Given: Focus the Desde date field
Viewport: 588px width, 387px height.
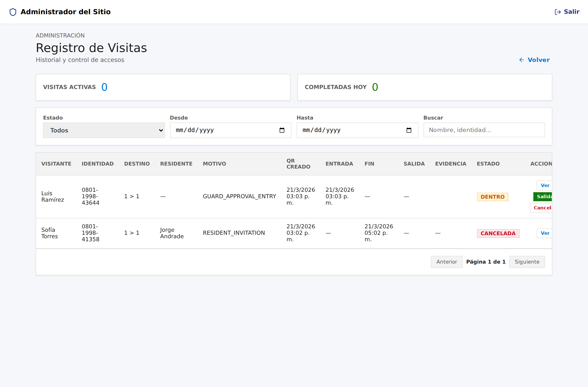Looking at the screenshot, I should pyautogui.click(x=231, y=130).
